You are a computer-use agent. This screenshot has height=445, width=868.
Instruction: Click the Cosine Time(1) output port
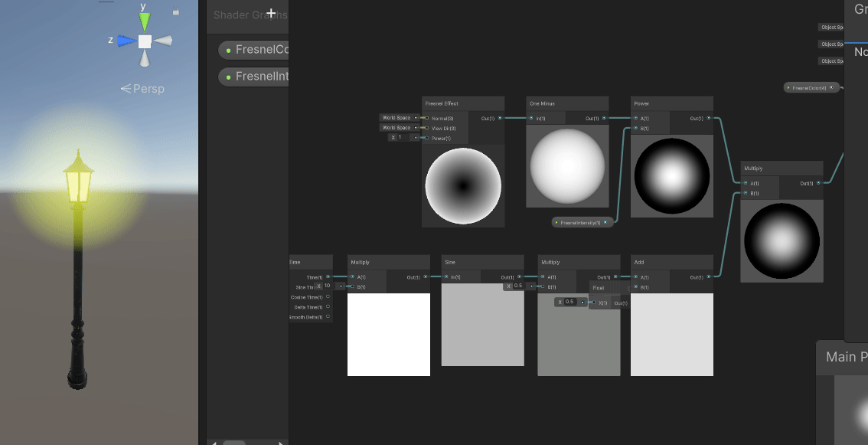(328, 297)
